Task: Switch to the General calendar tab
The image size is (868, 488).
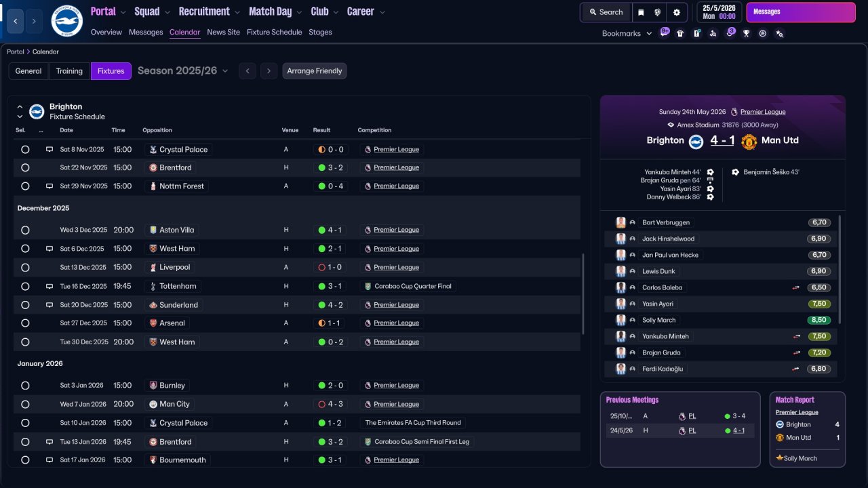Action: tap(28, 71)
